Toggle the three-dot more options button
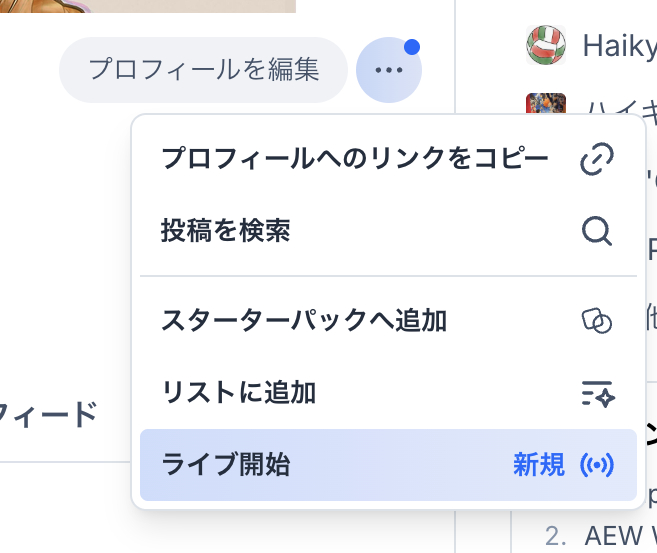 pyautogui.click(x=389, y=70)
